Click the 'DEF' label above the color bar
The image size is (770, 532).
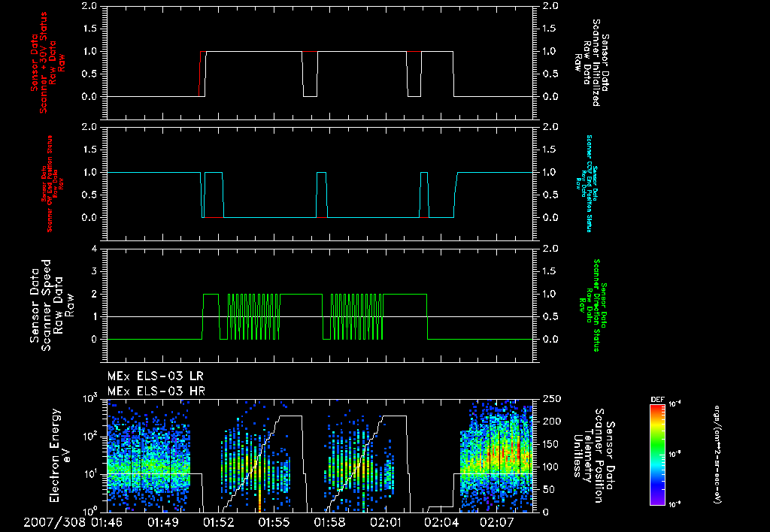(657, 400)
